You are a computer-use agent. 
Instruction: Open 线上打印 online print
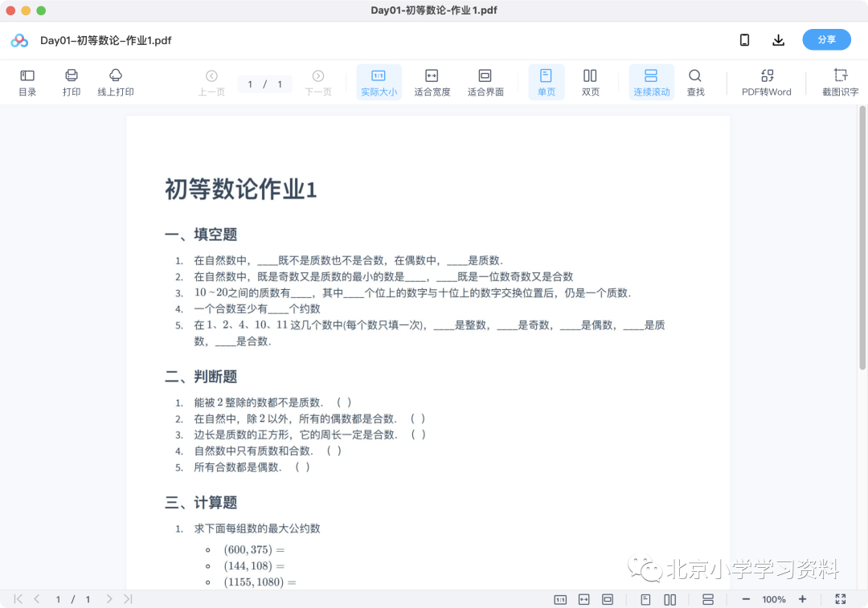116,83
